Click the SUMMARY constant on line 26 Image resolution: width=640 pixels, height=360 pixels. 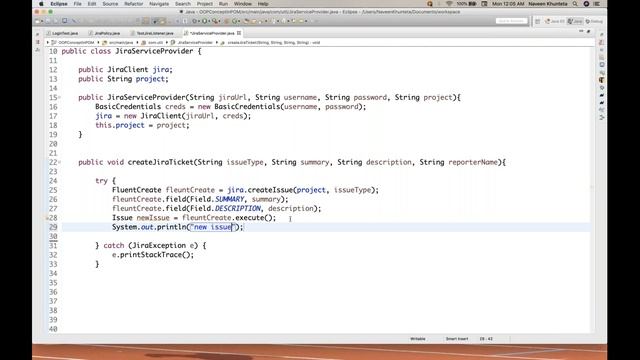coord(229,200)
